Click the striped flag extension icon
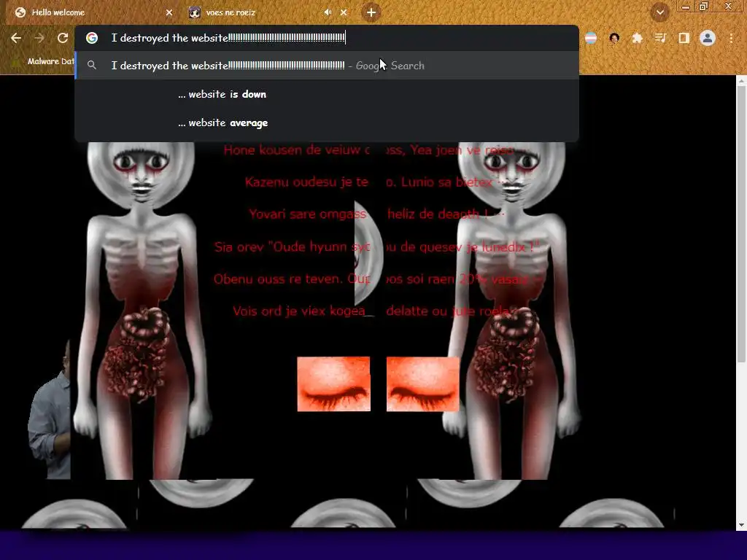 point(591,38)
